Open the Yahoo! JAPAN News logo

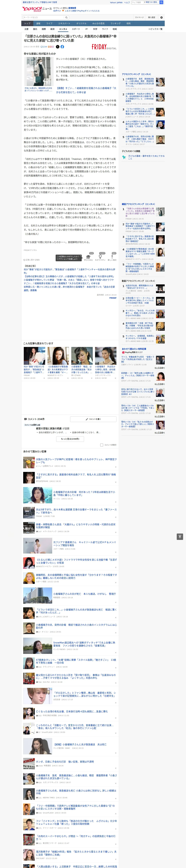click(37, 9)
